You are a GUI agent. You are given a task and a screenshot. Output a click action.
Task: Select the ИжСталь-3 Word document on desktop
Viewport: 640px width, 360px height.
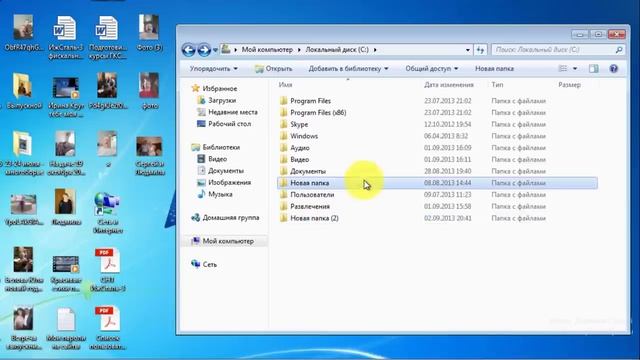[65, 38]
